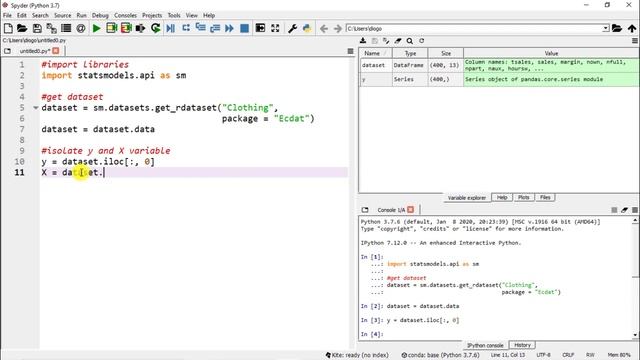
Task: Browse console tabs button
Action: coord(365,210)
